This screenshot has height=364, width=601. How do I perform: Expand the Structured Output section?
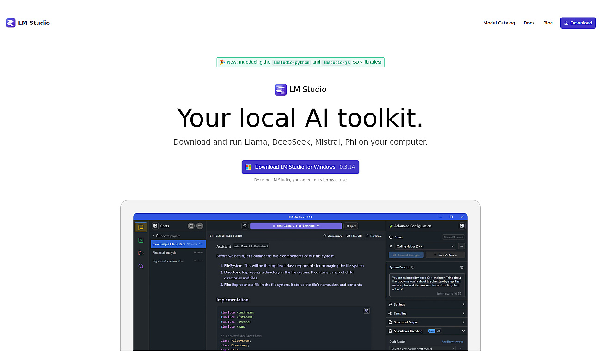[x=427, y=322]
